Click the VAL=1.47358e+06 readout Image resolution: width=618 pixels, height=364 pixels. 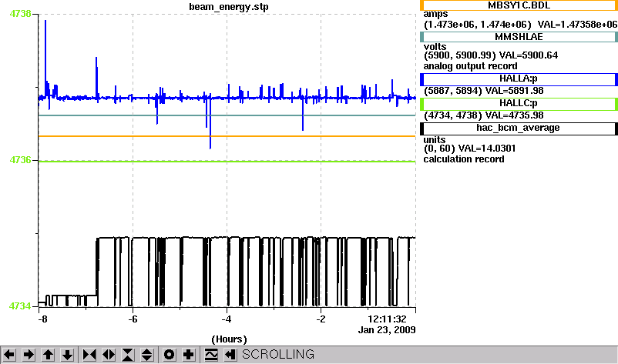[x=577, y=25]
